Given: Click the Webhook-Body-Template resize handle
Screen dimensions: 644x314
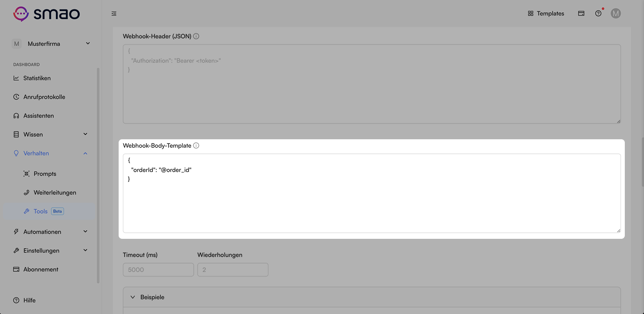Looking at the screenshot, I should (618, 231).
